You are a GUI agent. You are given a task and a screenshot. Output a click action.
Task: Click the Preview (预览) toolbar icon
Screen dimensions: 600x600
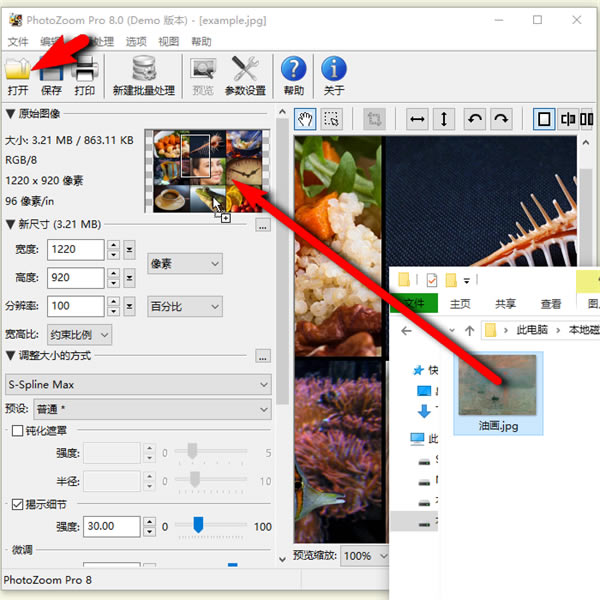click(203, 77)
